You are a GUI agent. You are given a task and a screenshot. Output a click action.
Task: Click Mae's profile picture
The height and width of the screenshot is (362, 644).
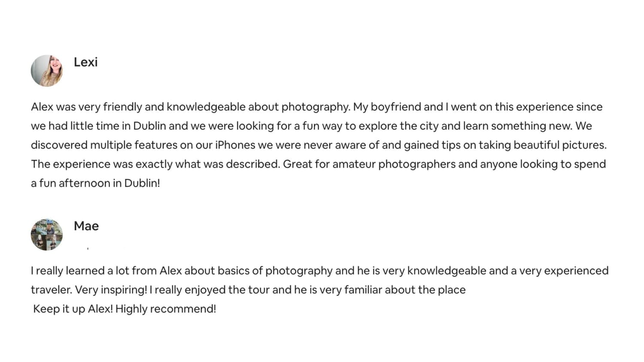pyautogui.click(x=47, y=234)
